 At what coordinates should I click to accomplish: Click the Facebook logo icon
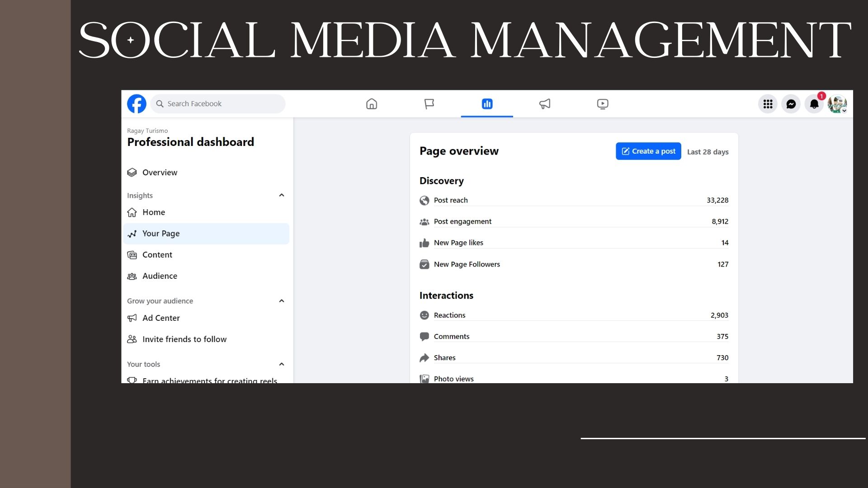click(x=137, y=104)
